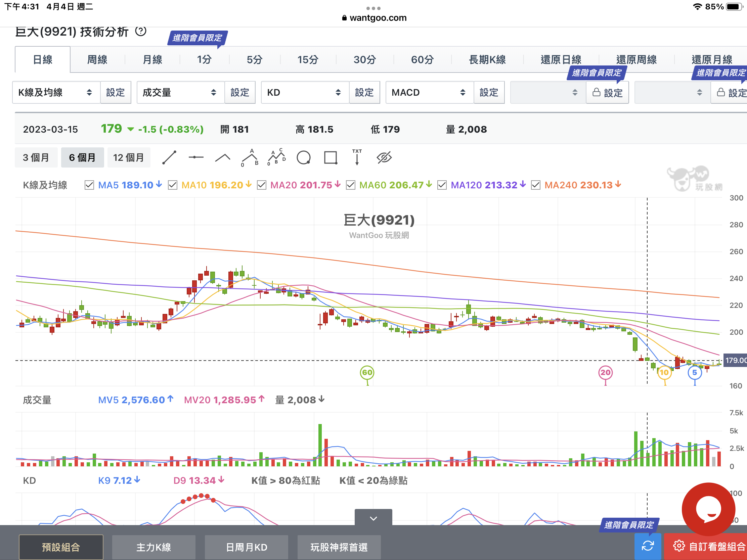Uncheck the MA5 moving average checkbox
Image resolution: width=747 pixels, height=560 pixels.
tap(89, 185)
